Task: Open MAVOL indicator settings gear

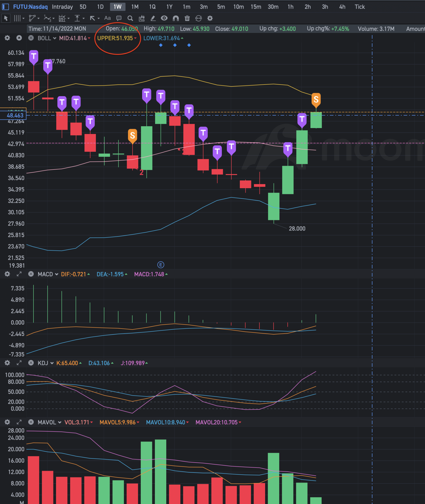Action: pyautogui.click(x=7, y=422)
